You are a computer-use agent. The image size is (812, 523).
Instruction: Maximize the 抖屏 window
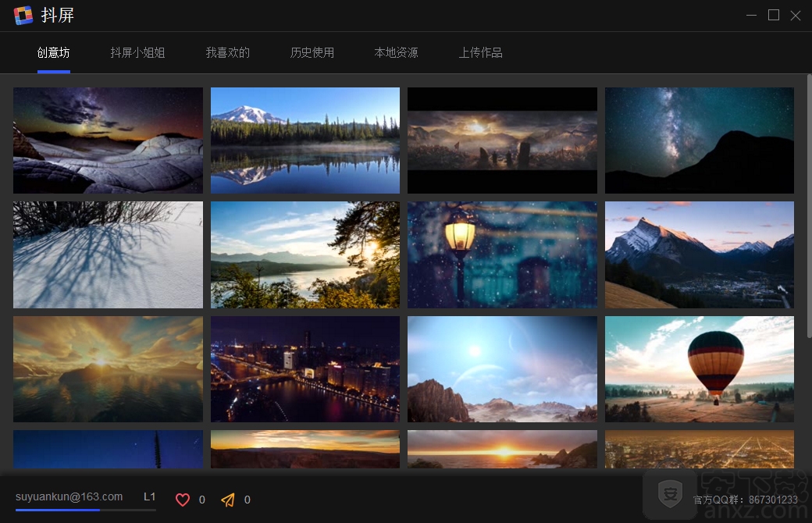tap(774, 15)
